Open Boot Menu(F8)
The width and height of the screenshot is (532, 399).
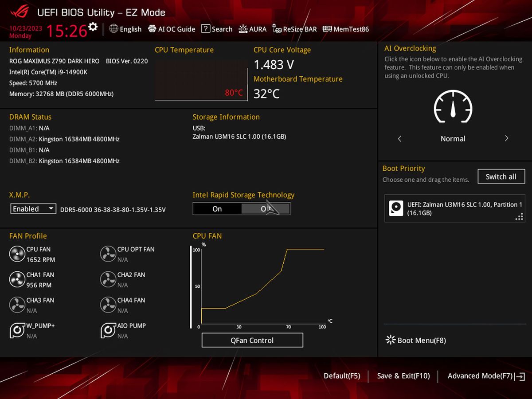click(x=416, y=340)
